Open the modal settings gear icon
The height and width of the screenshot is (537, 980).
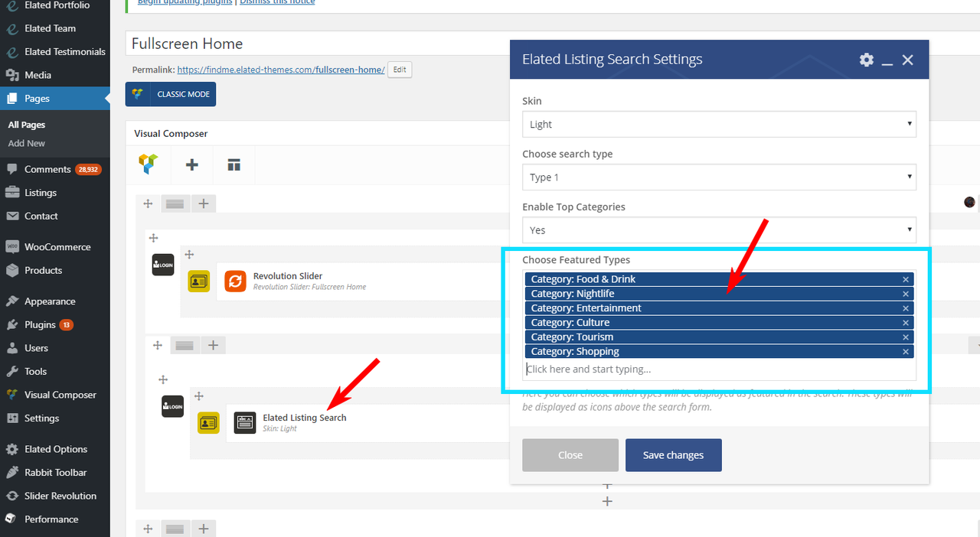pos(867,60)
